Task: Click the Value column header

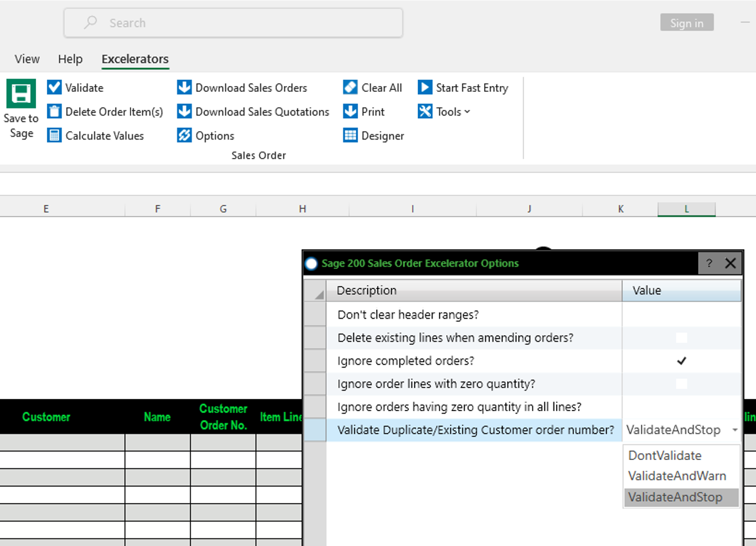Action: (681, 290)
